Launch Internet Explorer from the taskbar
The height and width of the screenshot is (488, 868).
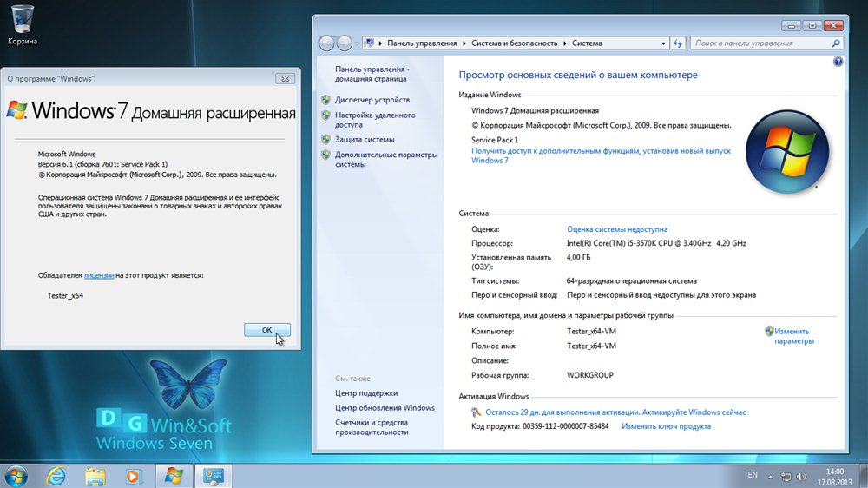click(x=57, y=475)
